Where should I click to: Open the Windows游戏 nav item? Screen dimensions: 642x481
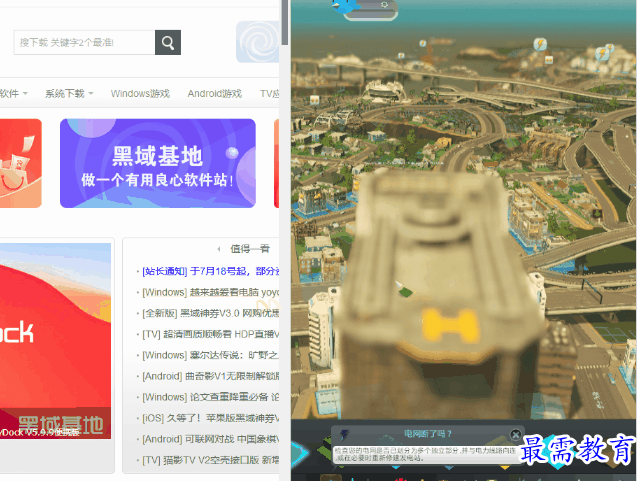click(140, 93)
